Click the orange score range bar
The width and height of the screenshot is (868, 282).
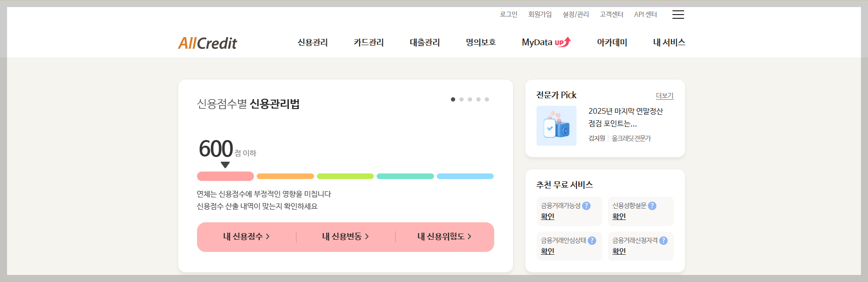[x=285, y=176]
